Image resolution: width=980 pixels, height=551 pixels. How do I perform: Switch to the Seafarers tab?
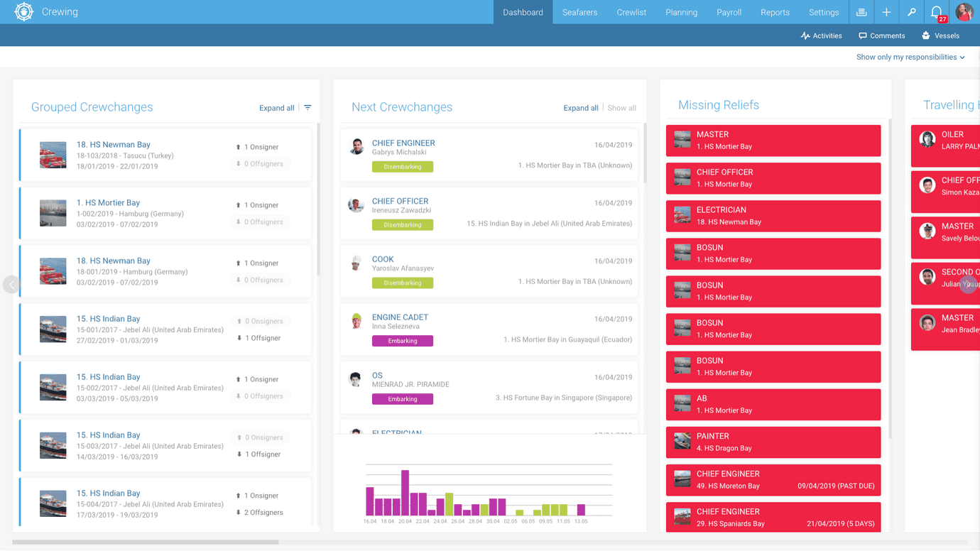tap(579, 12)
